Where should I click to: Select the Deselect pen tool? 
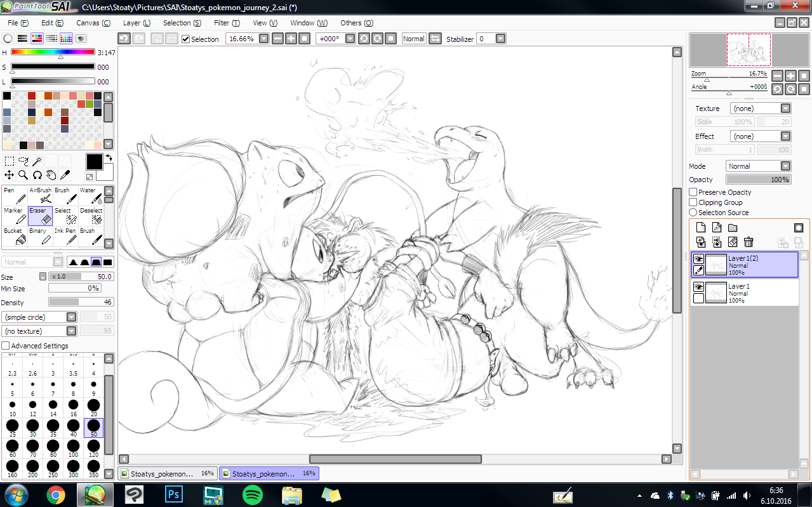(91, 215)
